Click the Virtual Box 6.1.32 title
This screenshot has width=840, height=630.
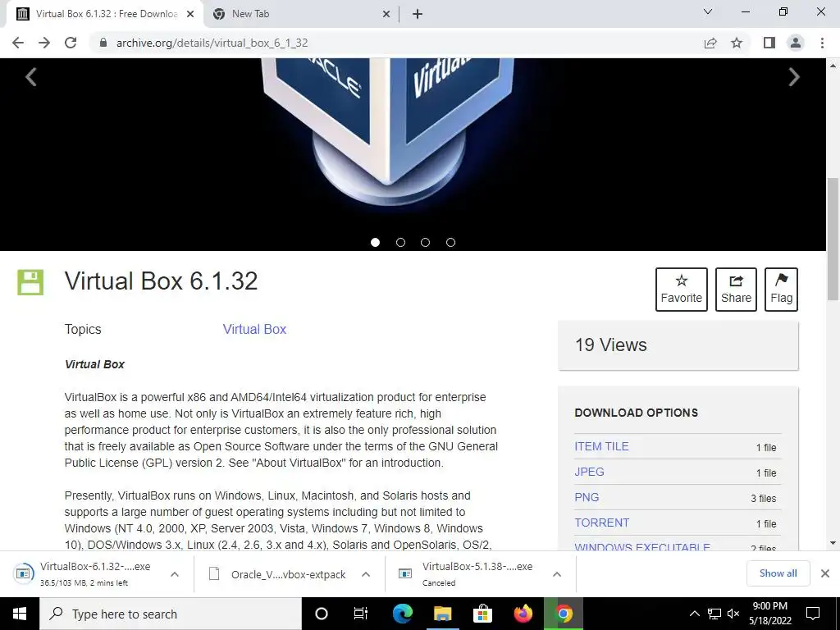click(x=162, y=281)
